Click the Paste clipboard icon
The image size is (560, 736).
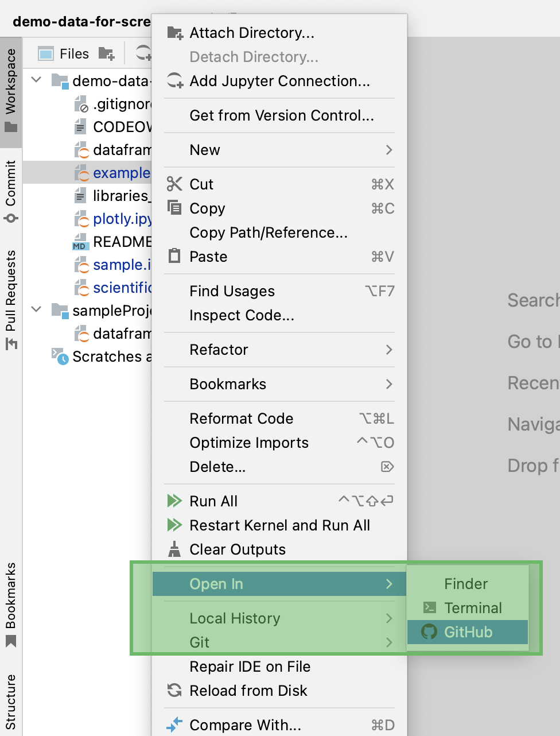[174, 257]
